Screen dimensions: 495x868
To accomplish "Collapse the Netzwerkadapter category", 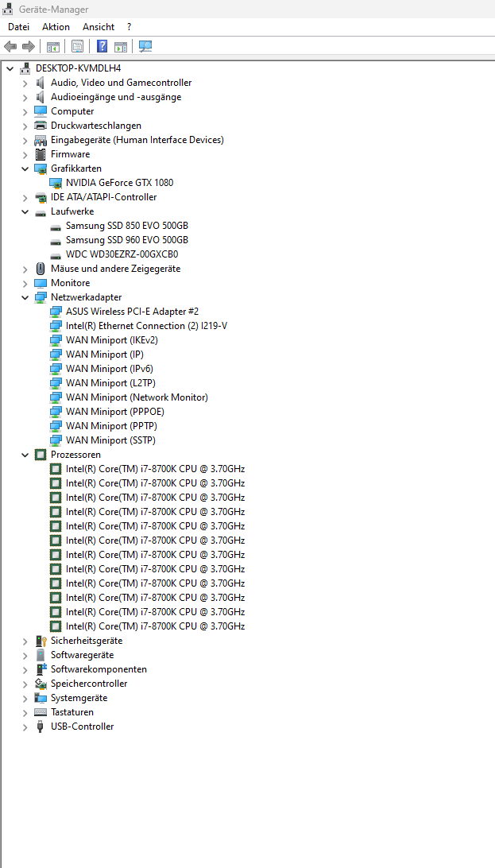I will (x=25, y=297).
